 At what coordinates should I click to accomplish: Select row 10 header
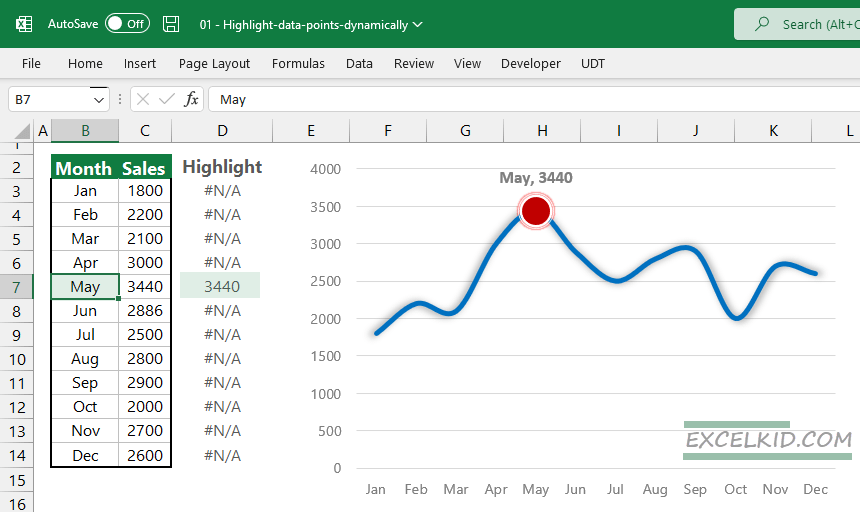[17, 359]
